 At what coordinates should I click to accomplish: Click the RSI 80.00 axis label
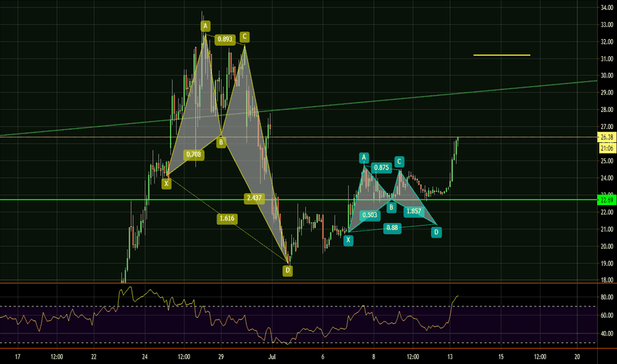(607, 298)
